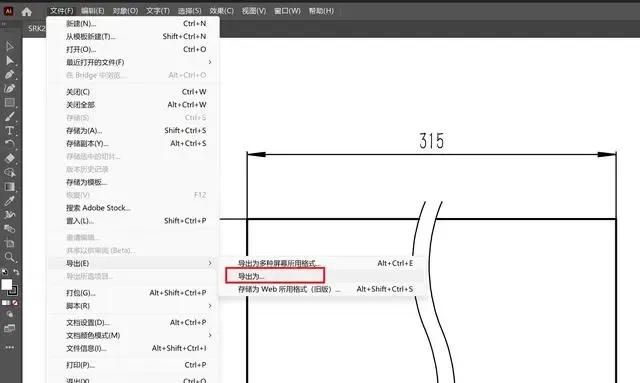Image resolution: width=640 pixels, height=383 pixels.
Task: Expand 最近打开的文件(F) submenu
Action: (134, 62)
